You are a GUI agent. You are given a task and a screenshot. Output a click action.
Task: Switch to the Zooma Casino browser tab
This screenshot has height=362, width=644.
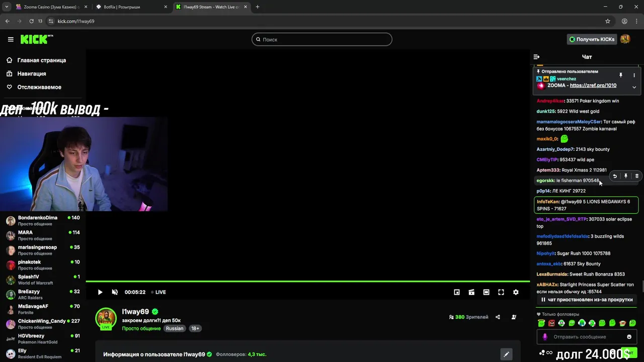pos(51,7)
